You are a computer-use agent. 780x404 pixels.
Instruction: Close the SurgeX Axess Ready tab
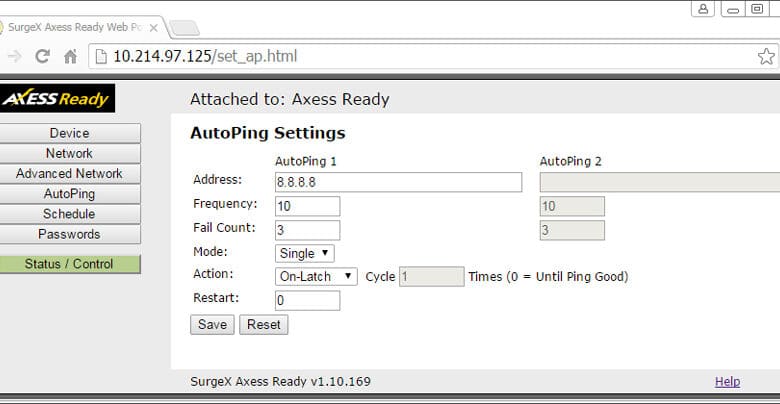(x=154, y=28)
